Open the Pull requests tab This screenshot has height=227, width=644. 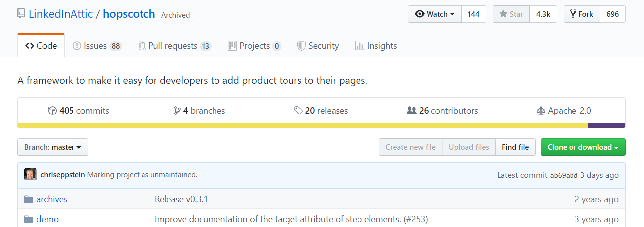click(x=175, y=46)
